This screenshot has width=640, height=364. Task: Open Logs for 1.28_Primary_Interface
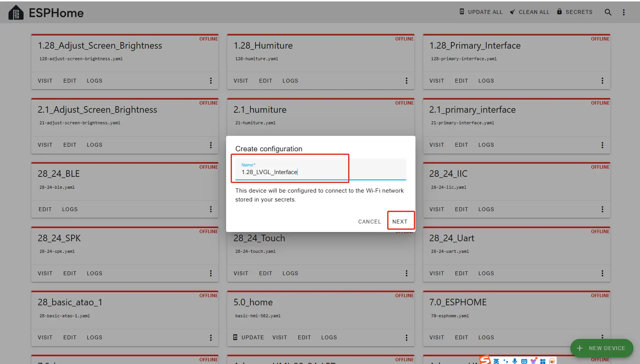click(x=486, y=81)
